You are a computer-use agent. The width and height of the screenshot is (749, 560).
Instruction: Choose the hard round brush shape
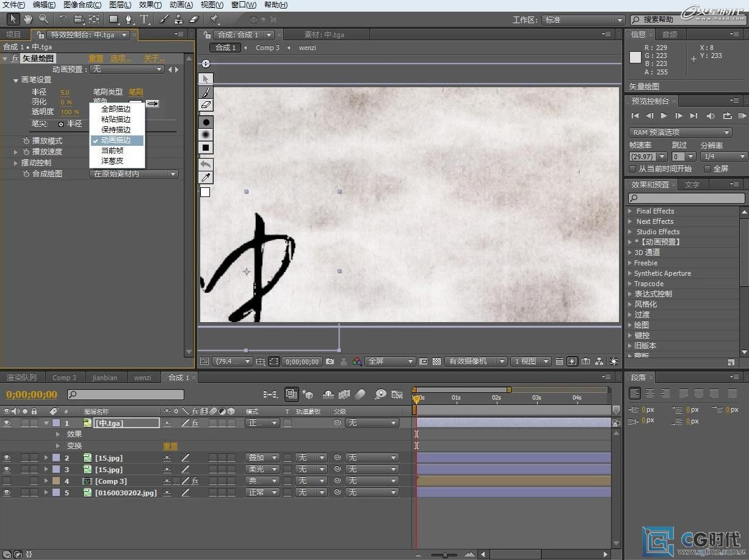point(206,122)
